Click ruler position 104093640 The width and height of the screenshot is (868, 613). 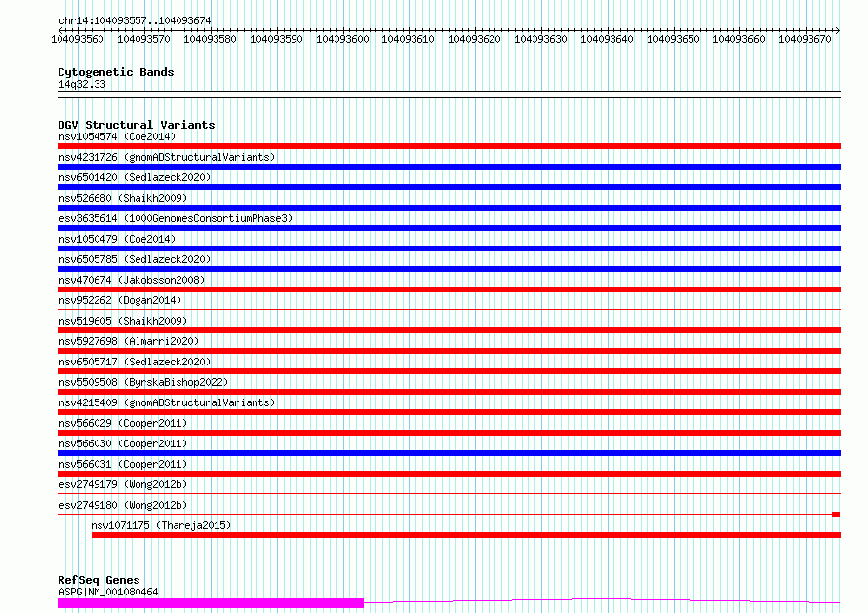tap(607, 39)
